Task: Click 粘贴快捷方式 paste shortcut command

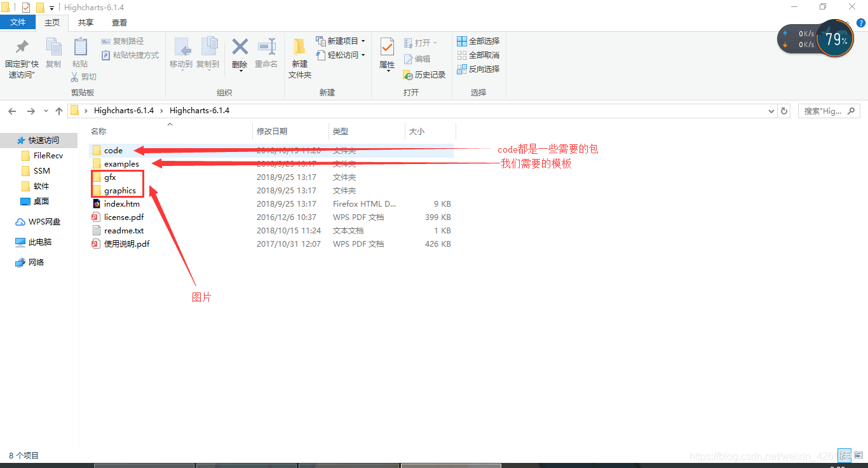Action: coord(130,55)
